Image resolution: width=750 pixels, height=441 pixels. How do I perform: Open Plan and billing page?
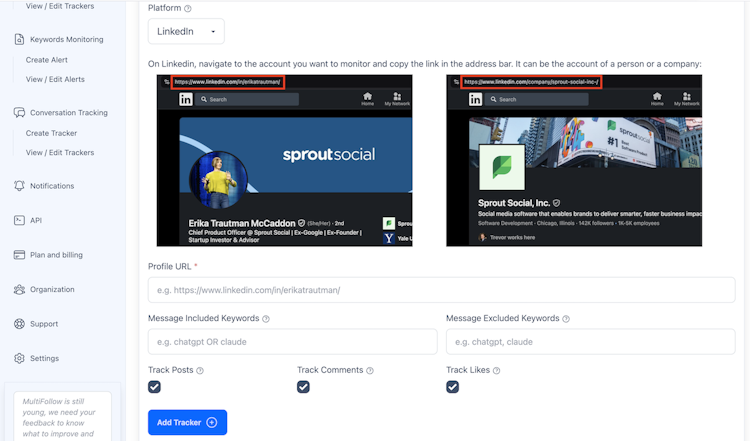click(x=56, y=255)
